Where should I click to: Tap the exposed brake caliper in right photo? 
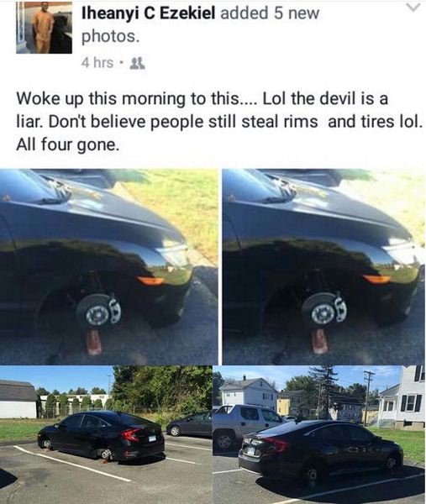tap(341, 308)
